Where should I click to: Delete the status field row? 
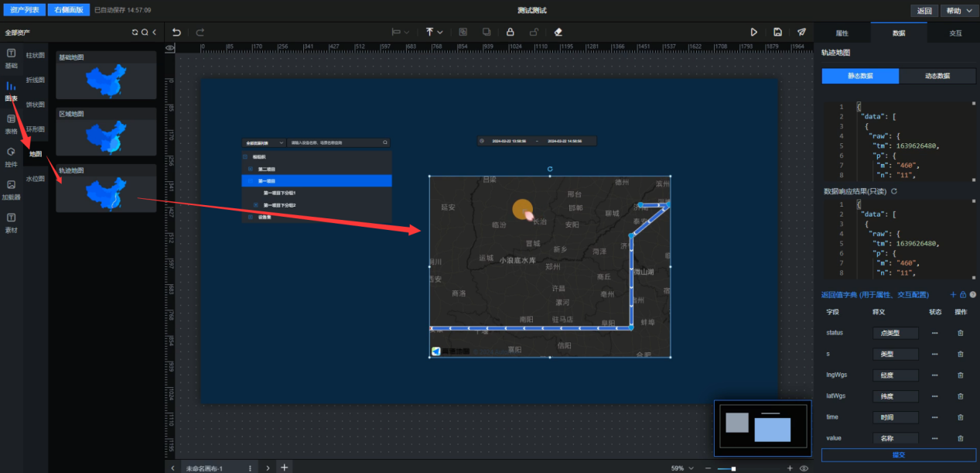coord(960,333)
